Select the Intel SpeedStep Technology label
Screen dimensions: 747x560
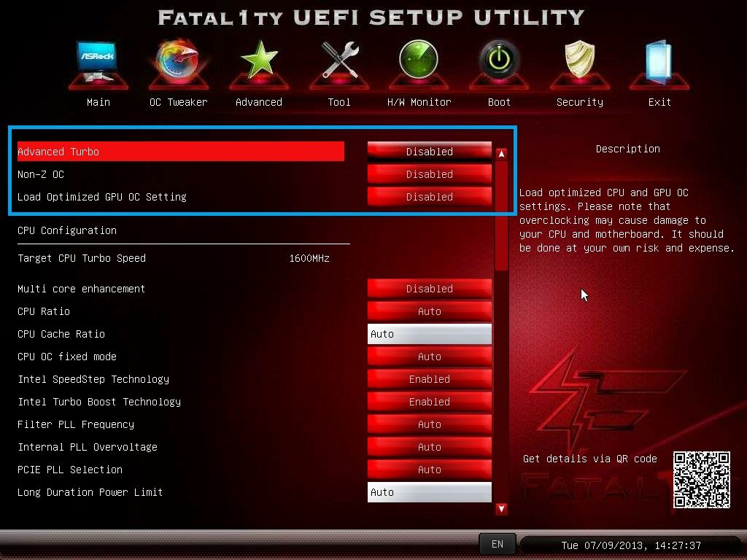(93, 379)
